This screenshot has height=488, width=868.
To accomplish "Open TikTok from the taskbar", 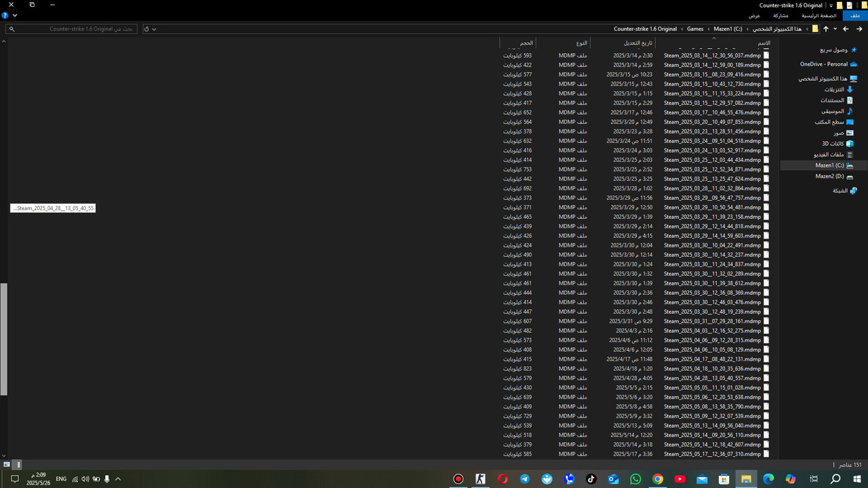I will tap(591, 479).
